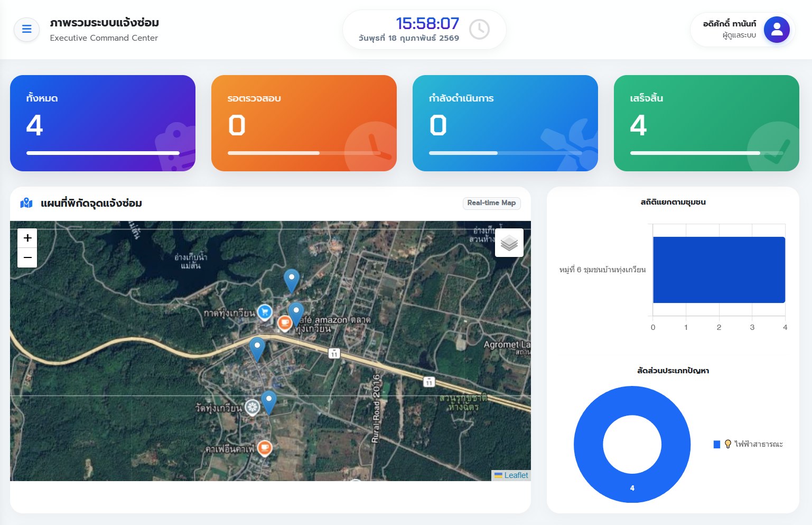Image resolution: width=812 pixels, height=525 pixels.
Task: Click the Real-time Map badge
Action: point(491,203)
